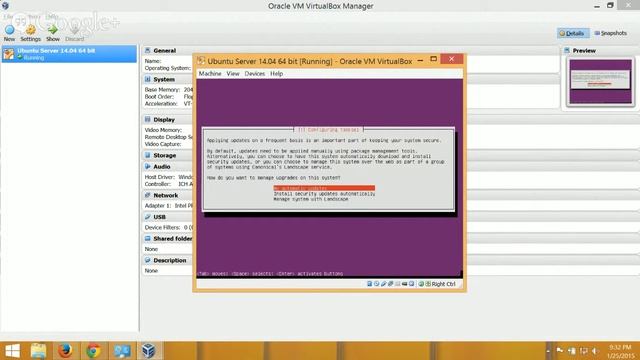Open the View menu in the VM window
Viewport: 640px width, 360px height.
click(233, 73)
